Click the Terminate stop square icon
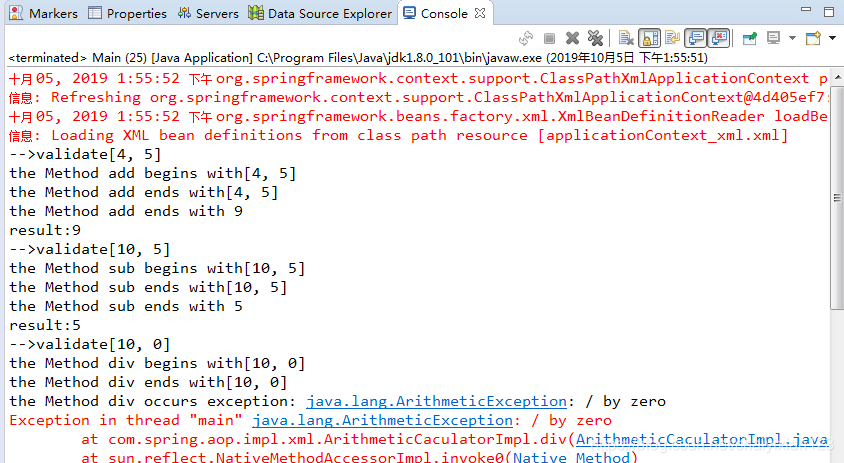 coord(549,38)
